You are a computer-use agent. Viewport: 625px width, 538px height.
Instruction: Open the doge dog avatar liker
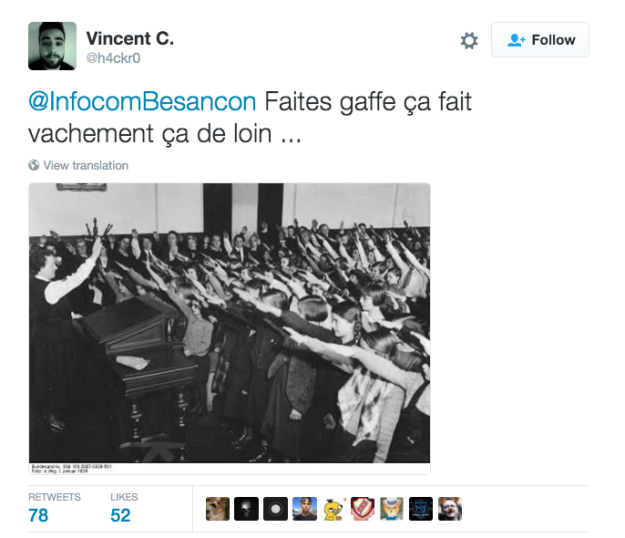218,509
